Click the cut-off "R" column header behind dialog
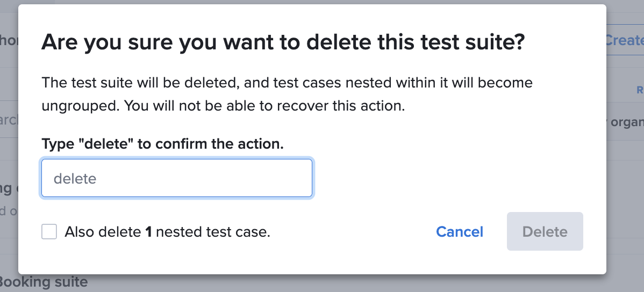The height and width of the screenshot is (292, 644). [x=640, y=90]
